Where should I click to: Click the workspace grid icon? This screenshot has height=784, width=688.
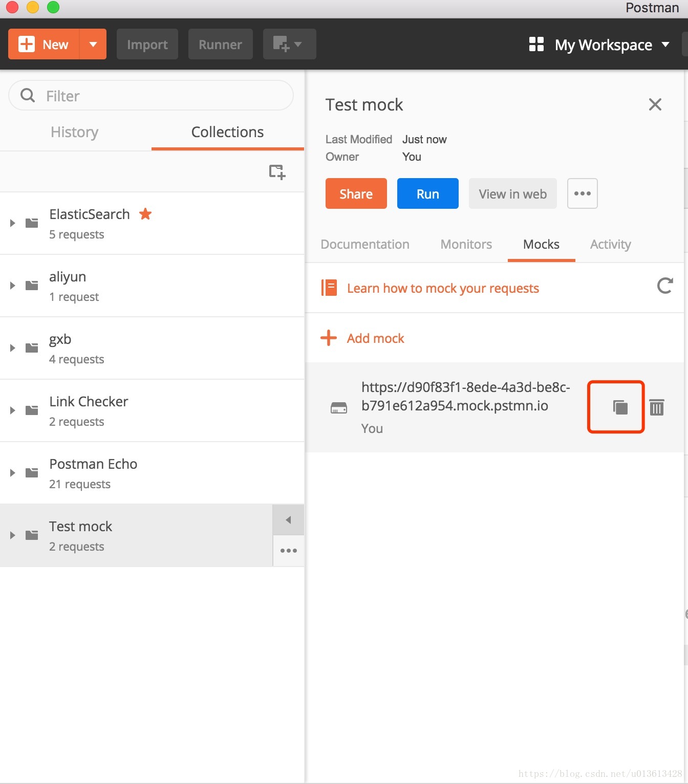[536, 44]
